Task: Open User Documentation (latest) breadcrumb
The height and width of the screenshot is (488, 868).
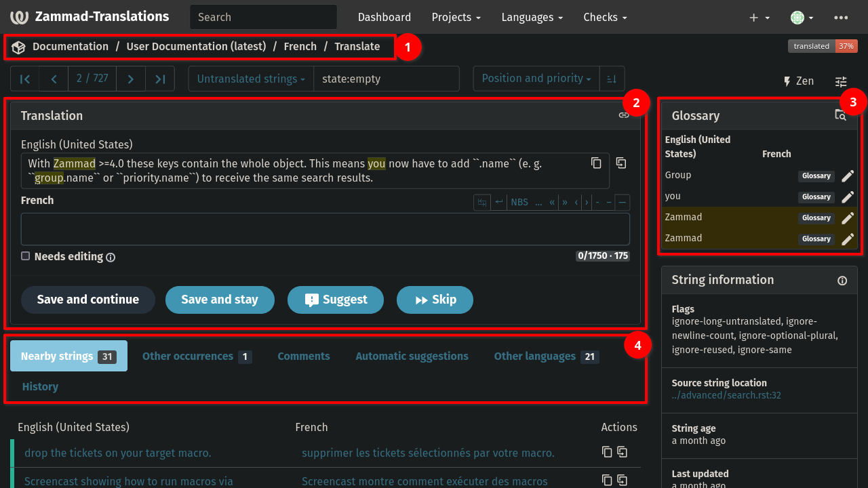Action: (196, 47)
